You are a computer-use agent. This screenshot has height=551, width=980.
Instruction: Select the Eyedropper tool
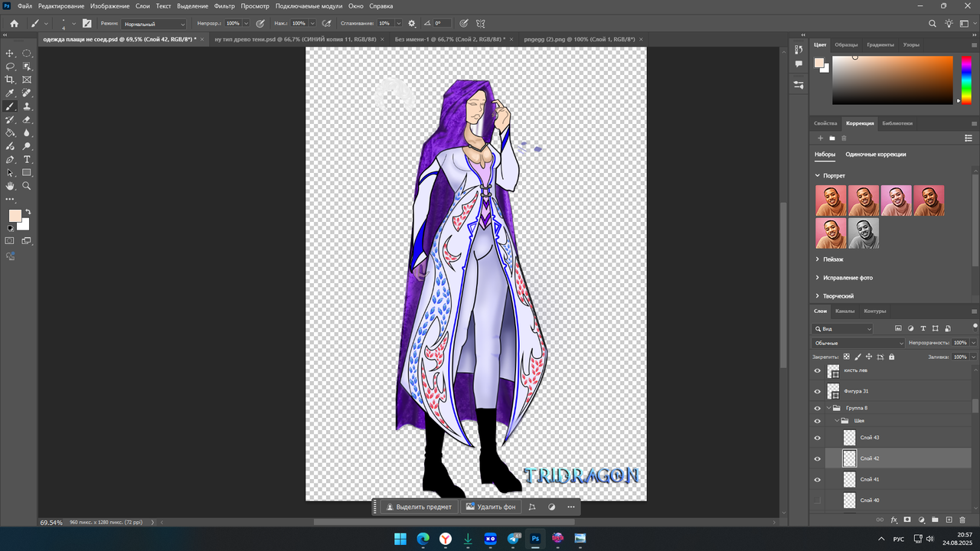click(x=10, y=93)
